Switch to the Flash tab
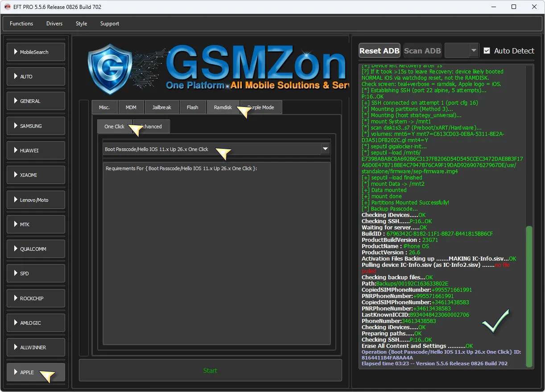Image resolution: width=545 pixels, height=392 pixels. click(193, 107)
